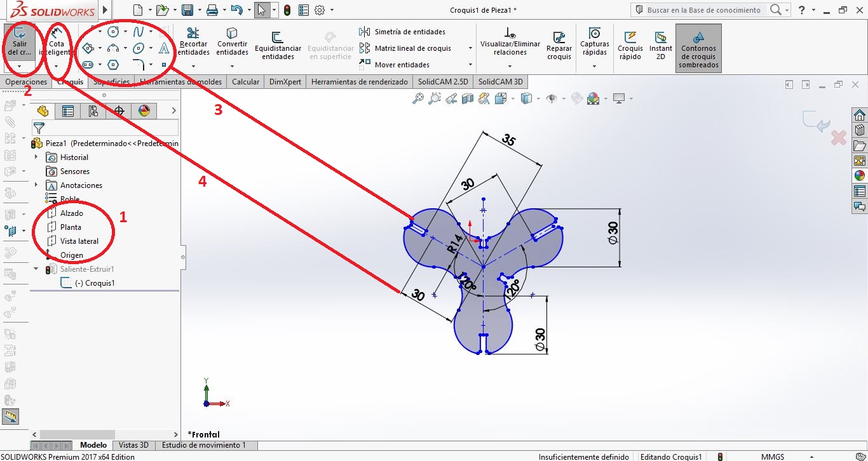Toggle Croquis rápido mode
The image size is (868, 461).
[630, 46]
